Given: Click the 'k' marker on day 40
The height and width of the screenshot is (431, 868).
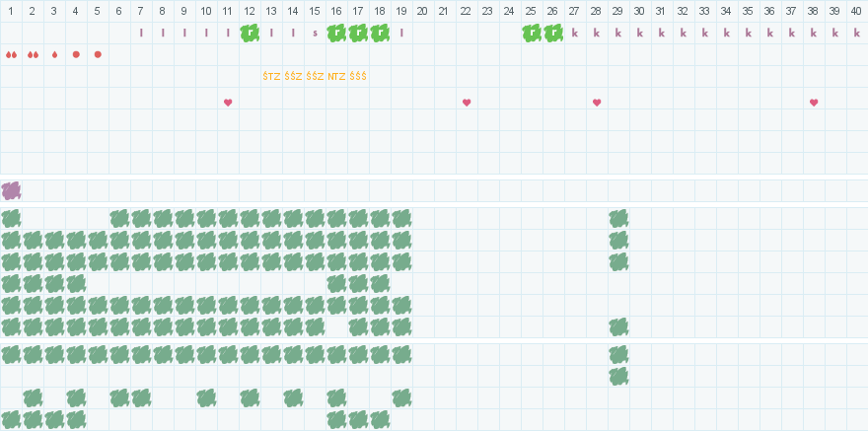Looking at the screenshot, I should click(x=857, y=33).
